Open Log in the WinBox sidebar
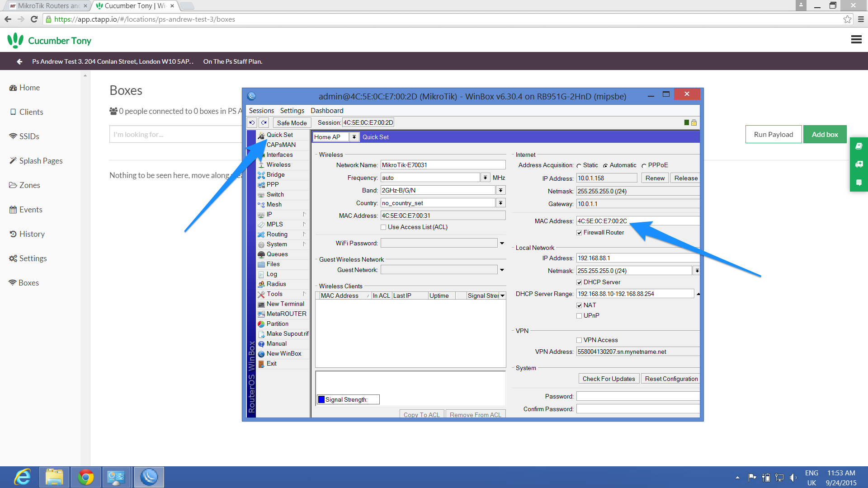Screen dimensions: 868x488 (272, 274)
